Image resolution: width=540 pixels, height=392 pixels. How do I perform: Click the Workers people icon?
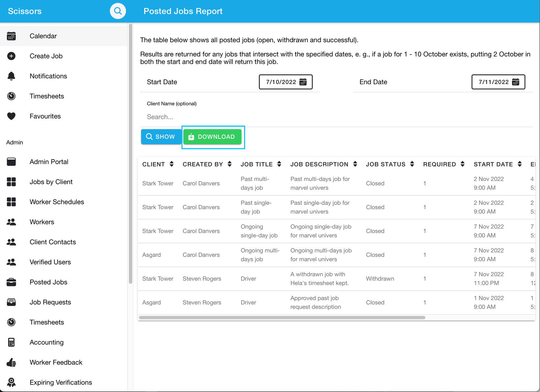coord(11,222)
